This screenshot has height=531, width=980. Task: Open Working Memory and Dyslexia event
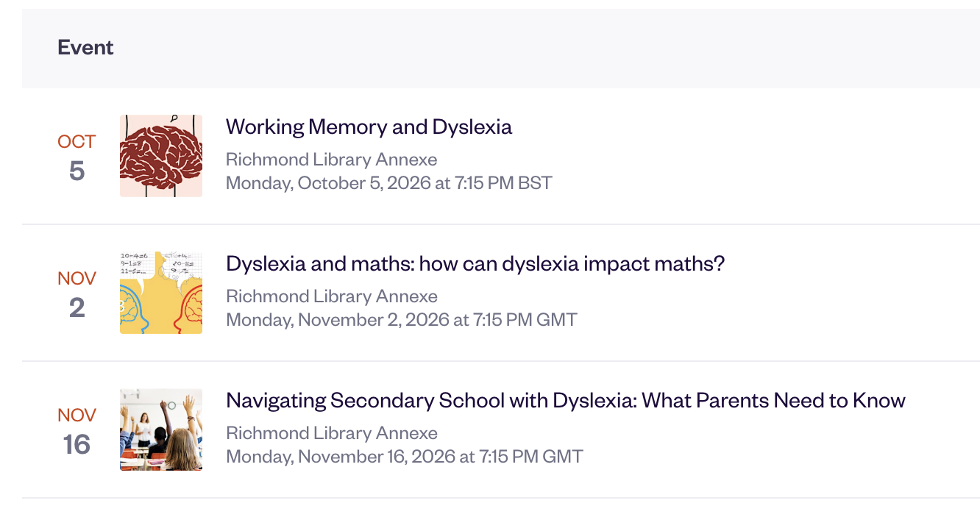[x=369, y=126]
